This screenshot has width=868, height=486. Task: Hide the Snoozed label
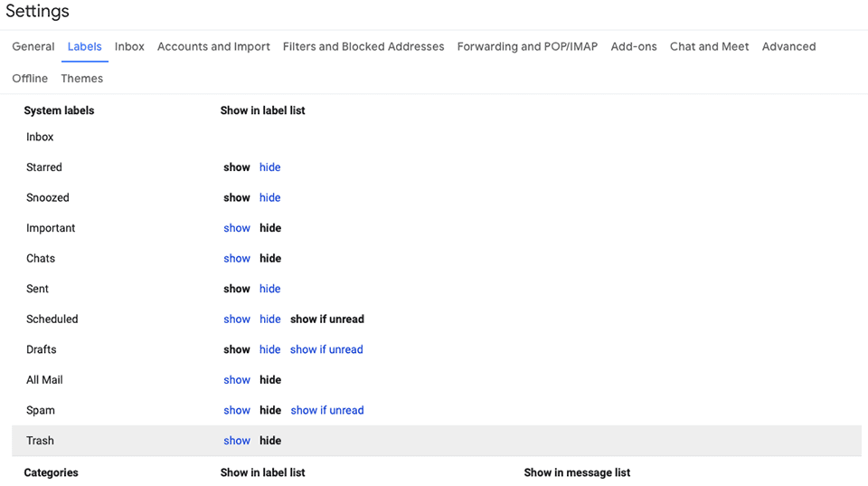coord(269,198)
